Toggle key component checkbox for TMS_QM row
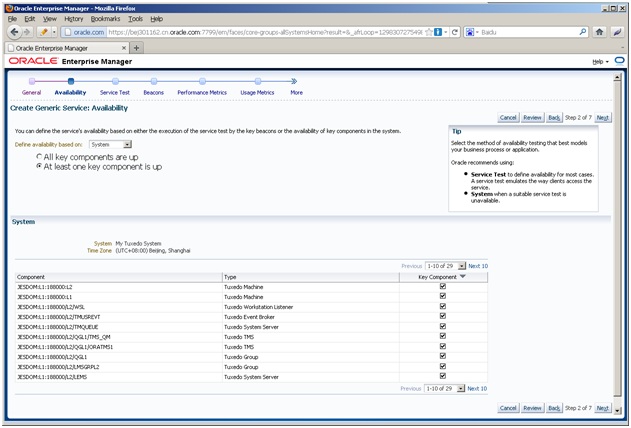631x428 pixels. 443,336
